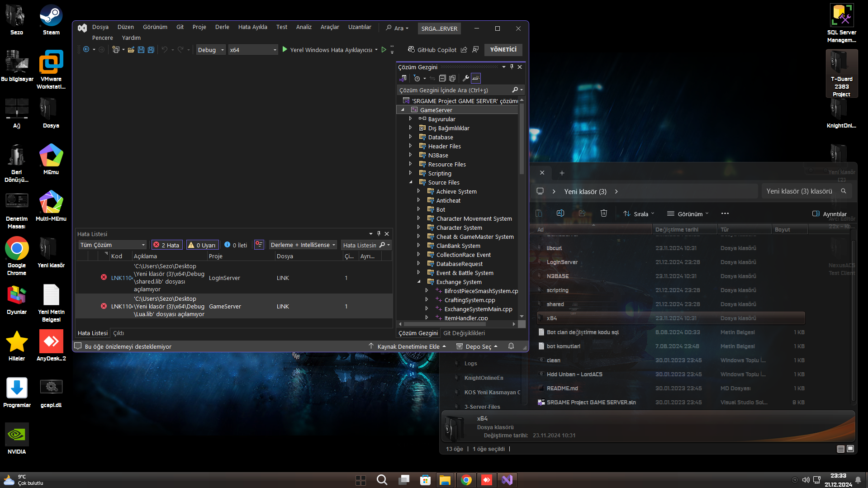
Task: Click Show All Files icon in Çözüm Gezgini
Action: 452,78
